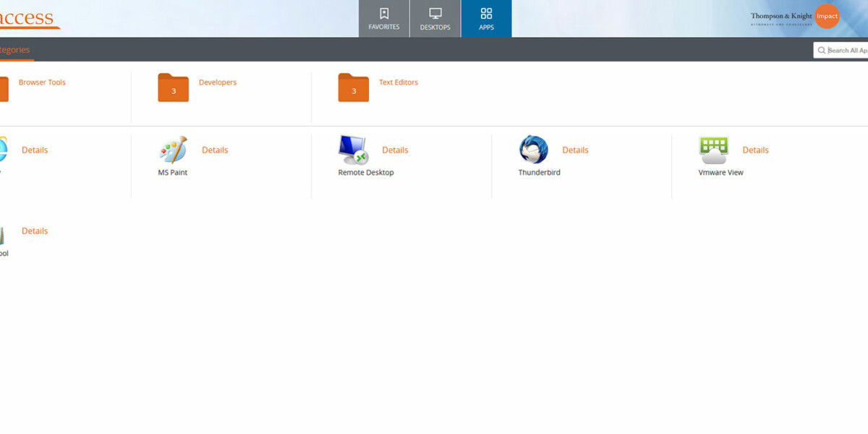The width and height of the screenshot is (868, 434).
Task: Select the grid icon above APPS
Action: (x=486, y=12)
